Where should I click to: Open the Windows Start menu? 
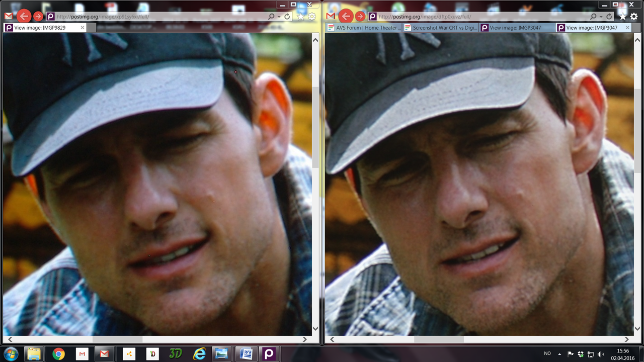coord(11,354)
